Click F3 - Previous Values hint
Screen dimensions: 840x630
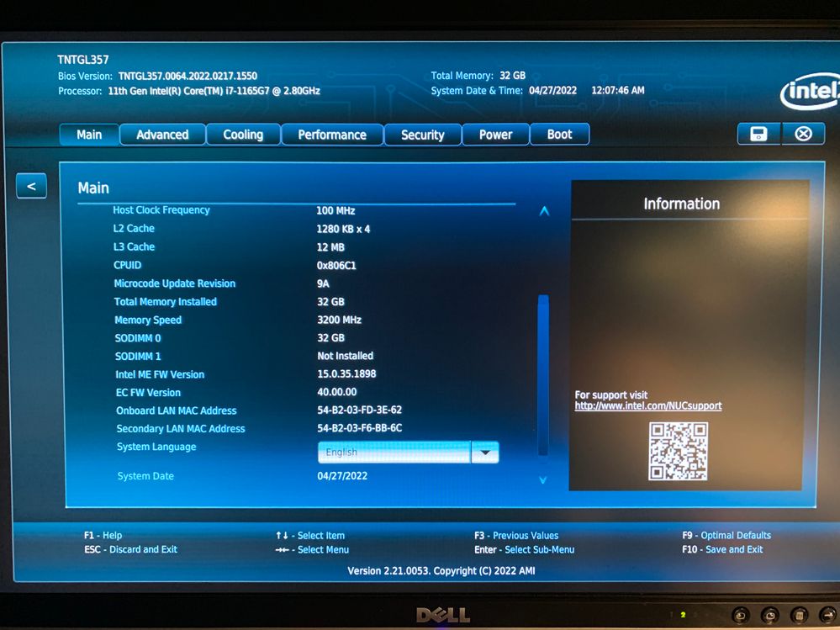coord(516,535)
